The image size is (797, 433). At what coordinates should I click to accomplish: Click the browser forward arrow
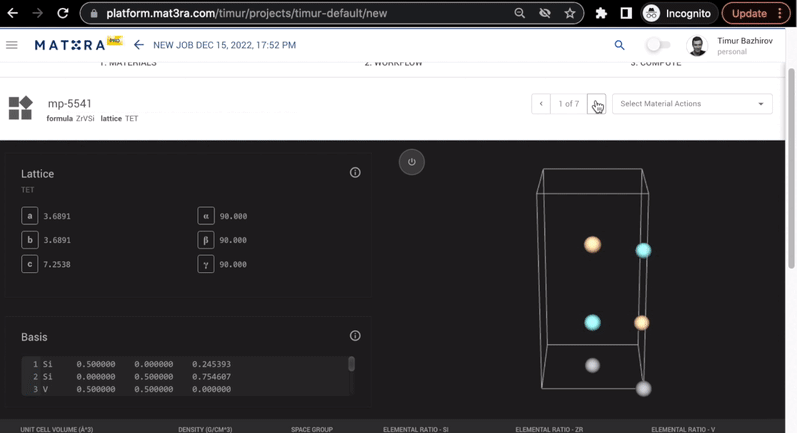[x=38, y=13]
